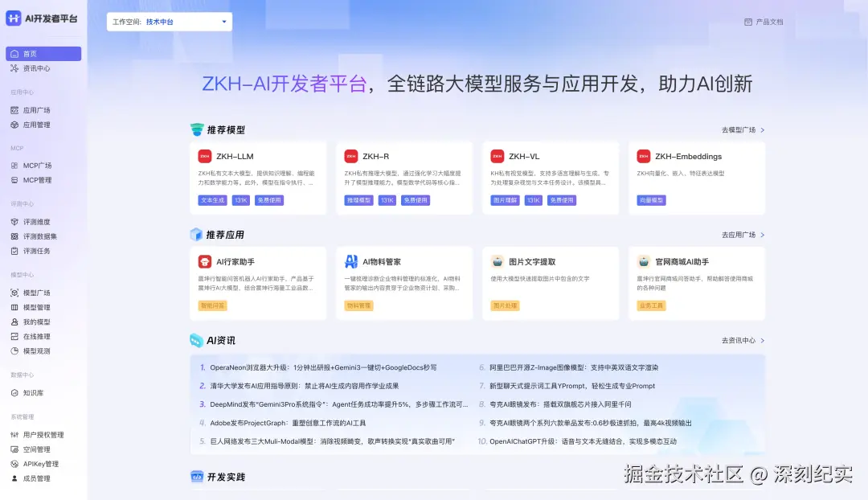Open the MCP管理 sidebar icon

14,180
